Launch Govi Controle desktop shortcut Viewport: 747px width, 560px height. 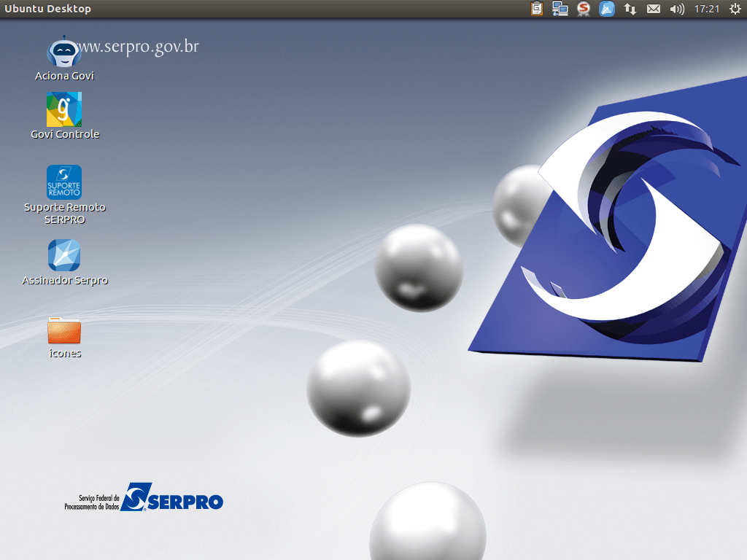pos(64,109)
